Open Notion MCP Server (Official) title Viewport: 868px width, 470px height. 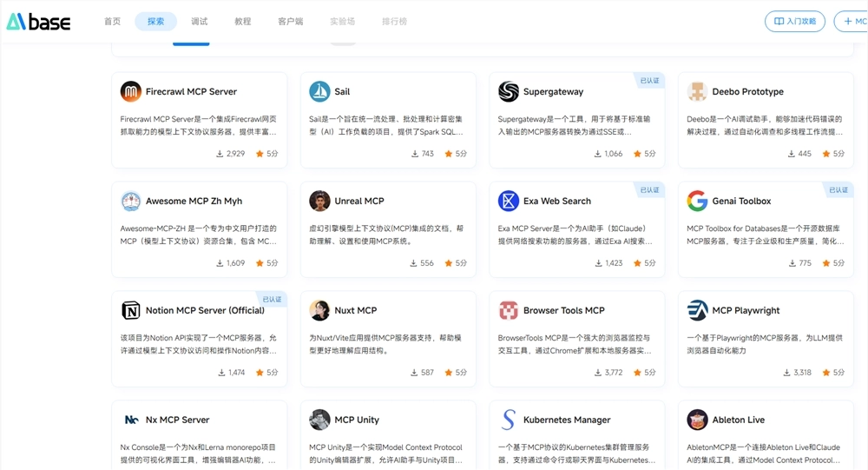point(205,310)
